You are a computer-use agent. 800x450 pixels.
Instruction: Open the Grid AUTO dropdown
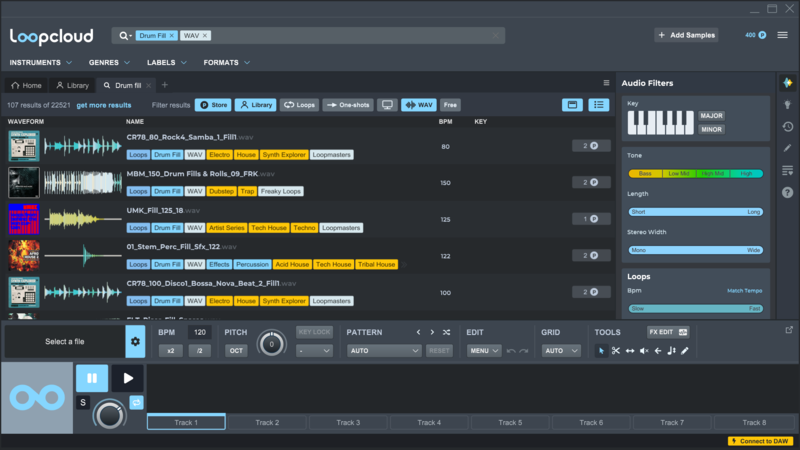(561, 351)
